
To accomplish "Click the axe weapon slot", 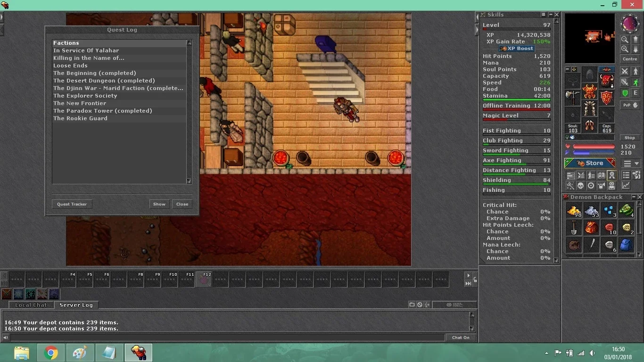I will coord(573,98).
